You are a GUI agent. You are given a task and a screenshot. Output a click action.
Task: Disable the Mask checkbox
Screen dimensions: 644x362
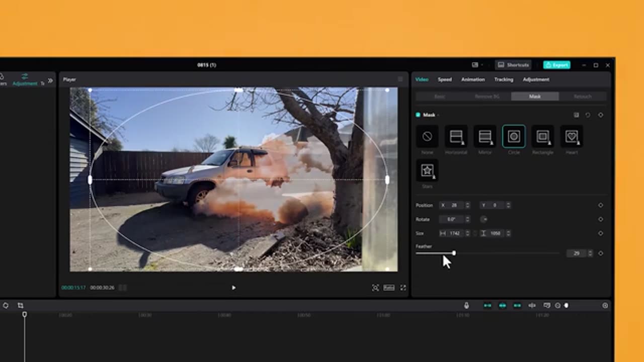pyautogui.click(x=418, y=115)
